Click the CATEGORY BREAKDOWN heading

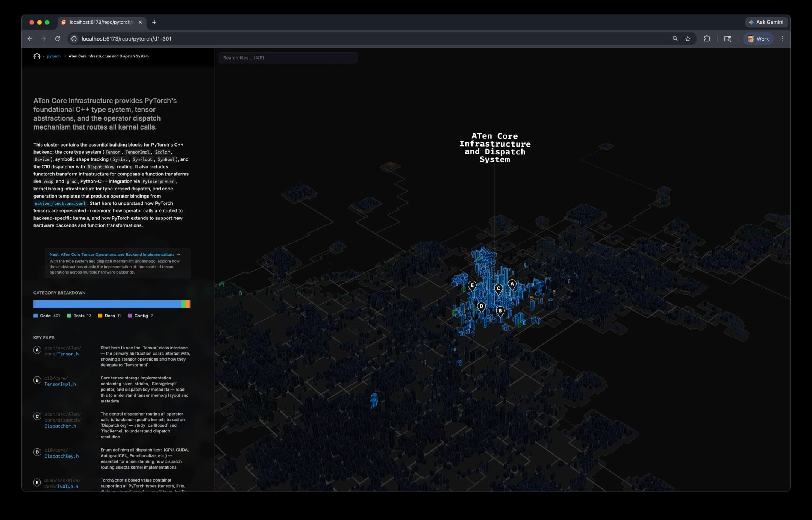[59, 293]
